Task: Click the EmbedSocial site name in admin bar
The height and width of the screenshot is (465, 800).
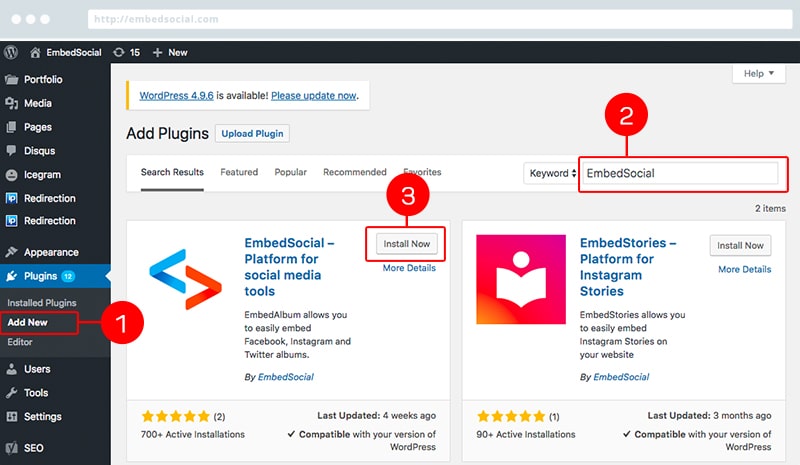Action: pyautogui.click(x=74, y=53)
